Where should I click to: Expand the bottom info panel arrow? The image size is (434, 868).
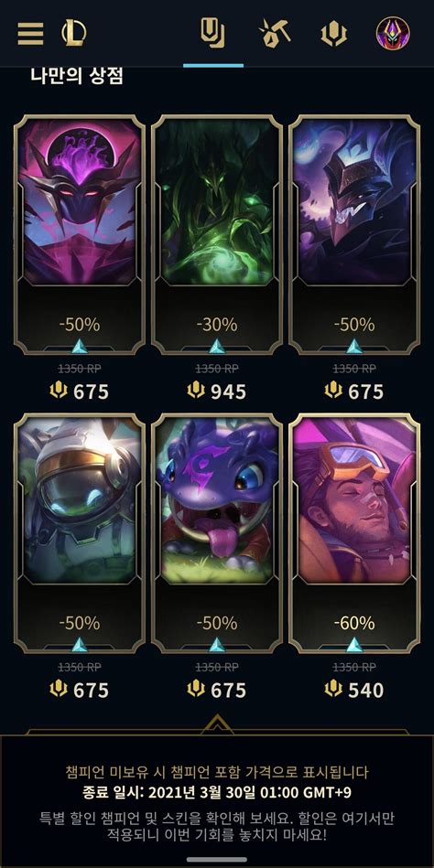217,724
